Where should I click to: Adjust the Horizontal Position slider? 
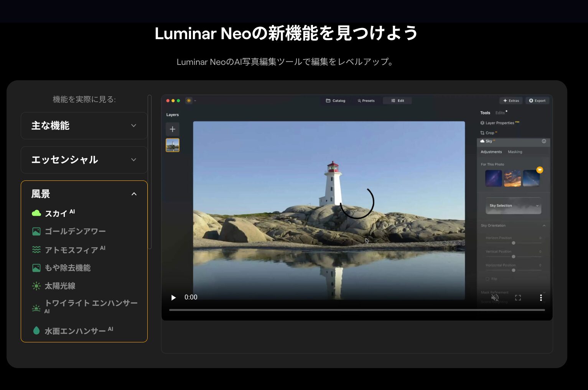pyautogui.click(x=514, y=270)
